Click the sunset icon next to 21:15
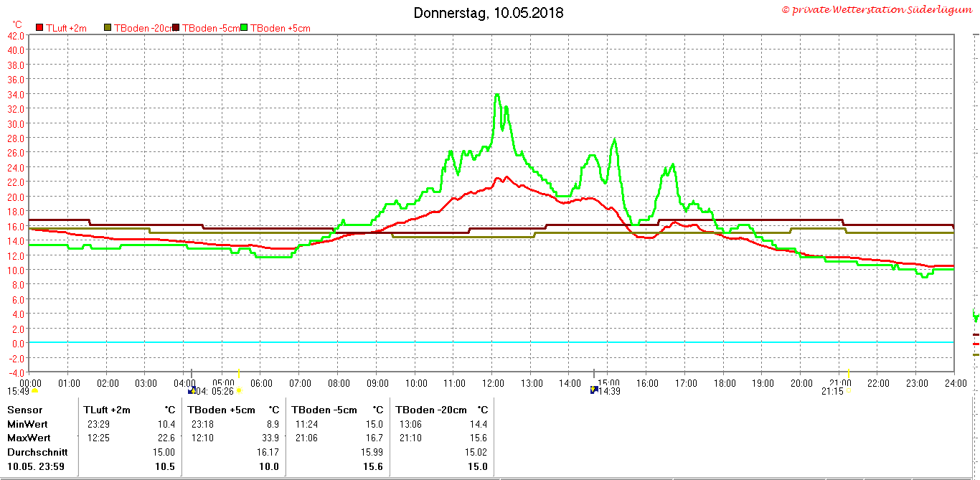The width and height of the screenshot is (980, 480). (847, 391)
